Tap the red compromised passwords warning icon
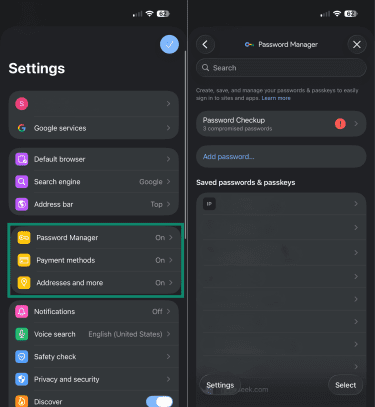Viewport: 375px width, 407px height. pyautogui.click(x=340, y=124)
